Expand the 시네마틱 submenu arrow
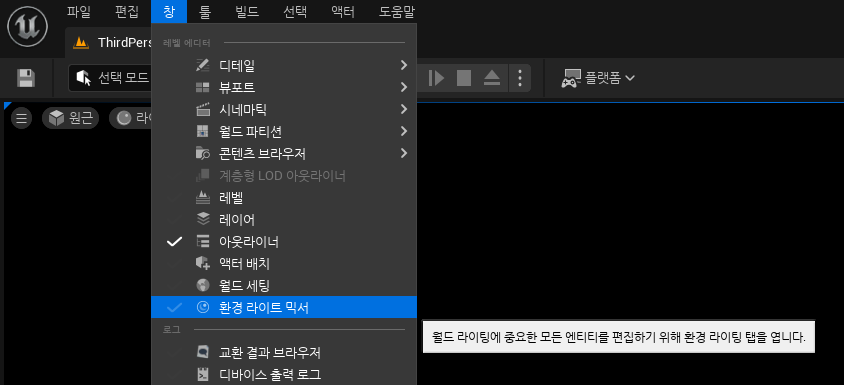 404,109
